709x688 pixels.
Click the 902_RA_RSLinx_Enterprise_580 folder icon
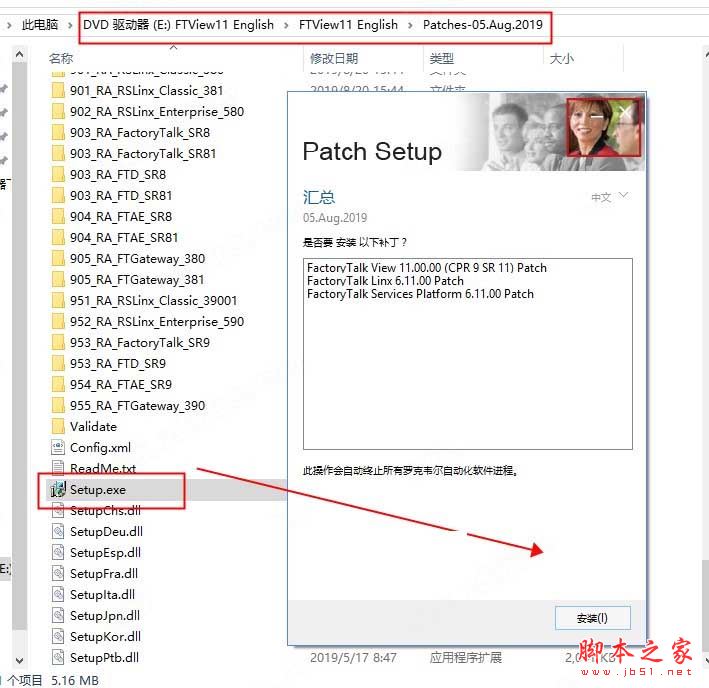pyautogui.click(x=58, y=111)
